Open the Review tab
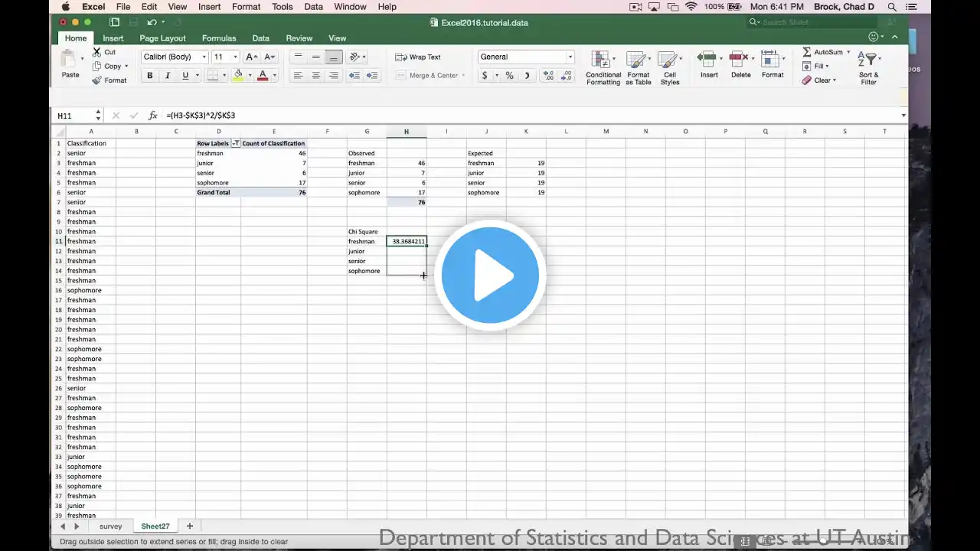Screen dimensions: 980x551 299,38
